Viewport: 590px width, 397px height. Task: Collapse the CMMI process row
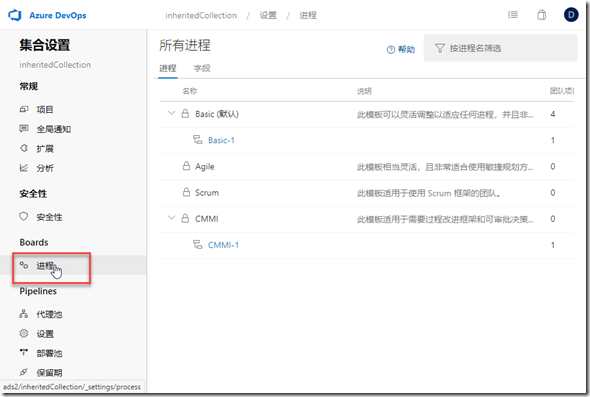click(171, 218)
